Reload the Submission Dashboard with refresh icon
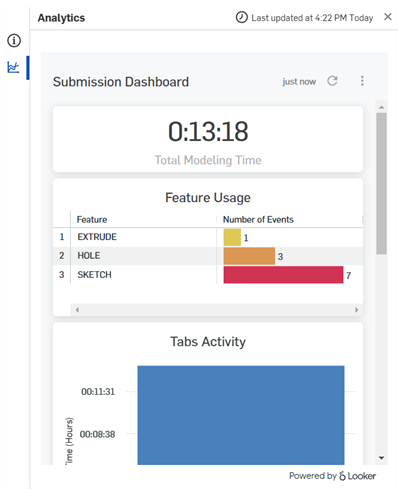 332,81
